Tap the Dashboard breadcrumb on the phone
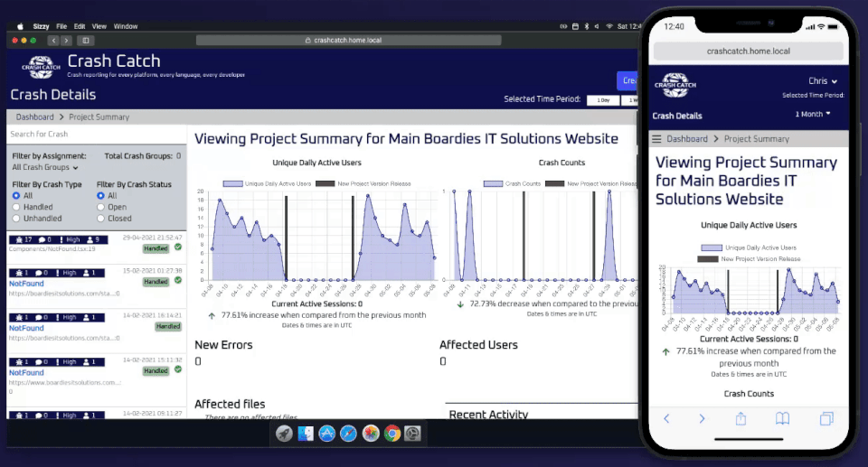The image size is (868, 467). tap(687, 139)
